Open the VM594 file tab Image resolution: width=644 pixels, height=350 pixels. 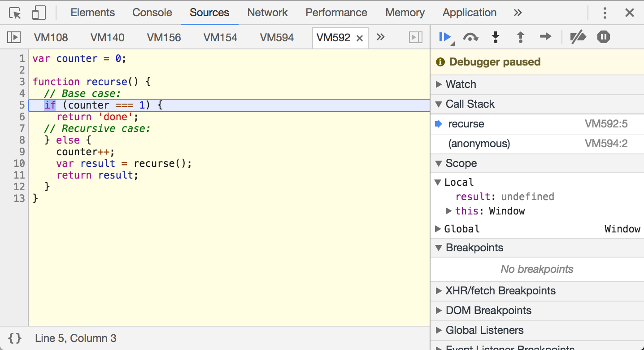277,38
